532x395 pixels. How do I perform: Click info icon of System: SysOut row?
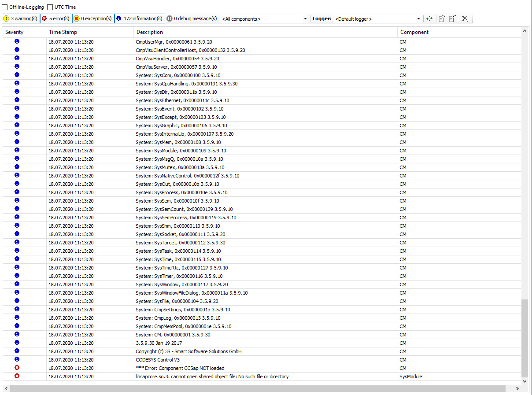click(17, 184)
